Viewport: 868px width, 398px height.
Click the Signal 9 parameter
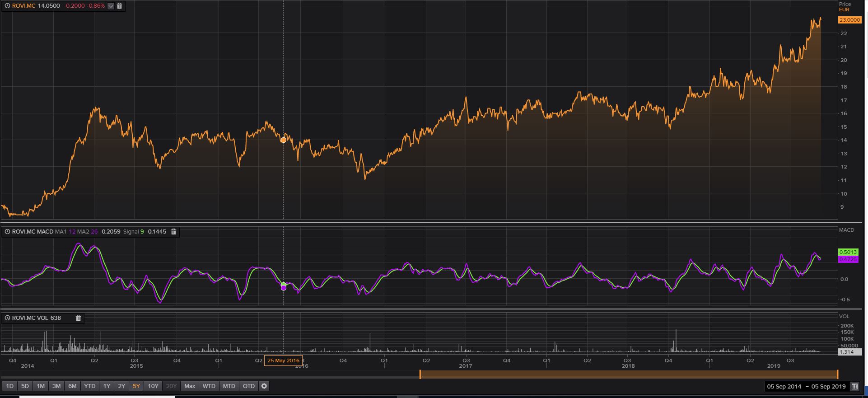pos(134,232)
